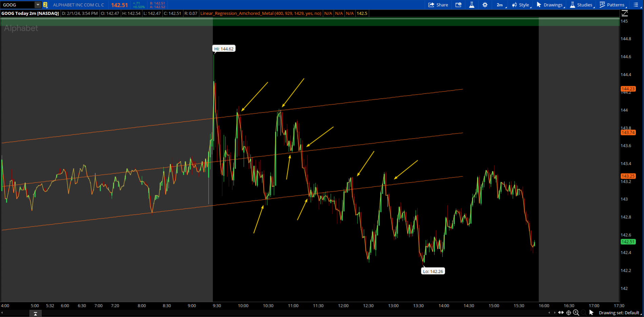Click the Share button
Viewport: 644px width, 317px height.
pos(438,5)
